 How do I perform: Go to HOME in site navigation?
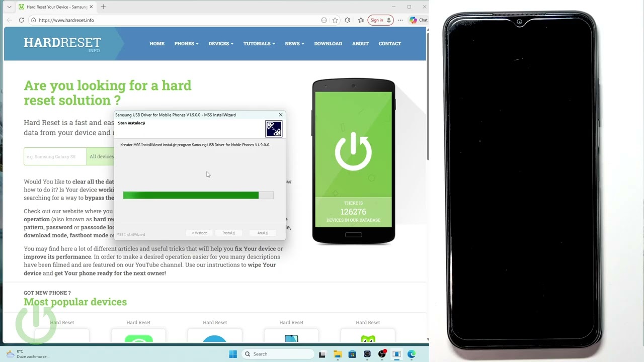click(157, 44)
